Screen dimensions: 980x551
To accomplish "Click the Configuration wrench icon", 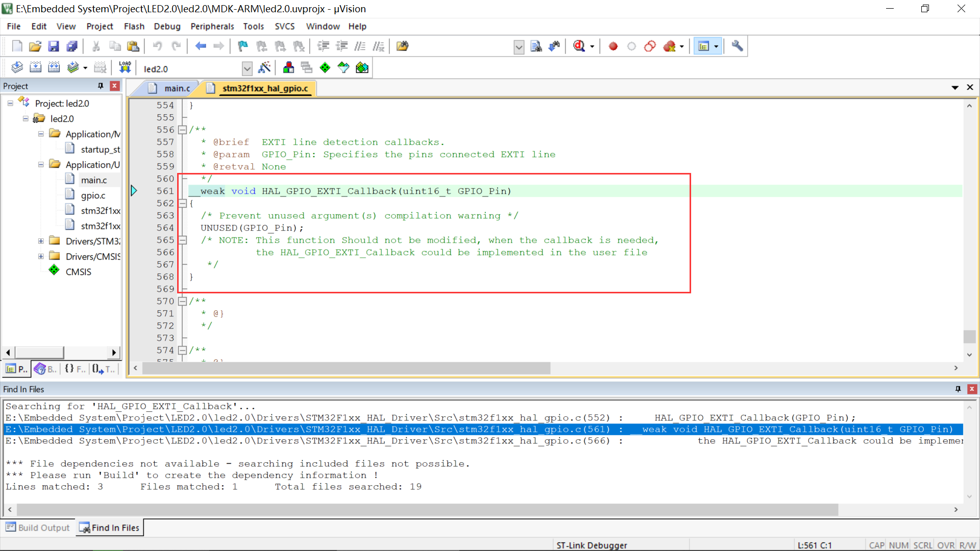I will pyautogui.click(x=737, y=46).
